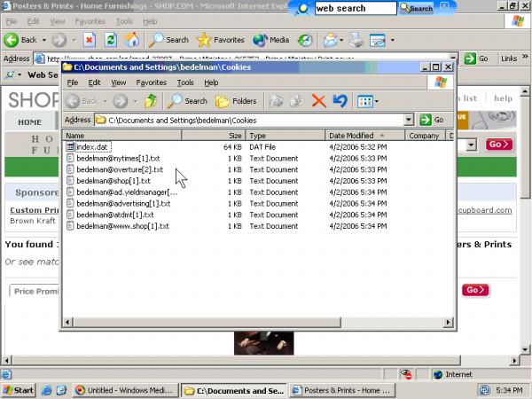Click the blue Undo arrow icon
Screen dimensions: 532x399
click(340, 101)
